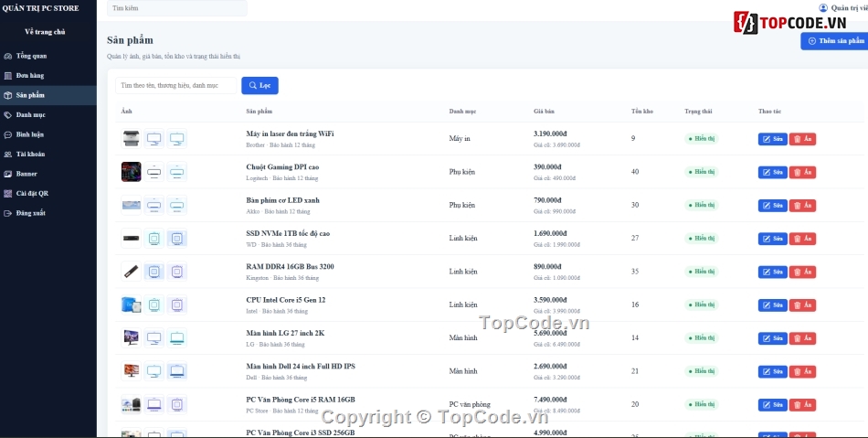Click second thumbnail of SSD NVMe 1TB row
The height and width of the screenshot is (438, 868).
[x=153, y=238]
